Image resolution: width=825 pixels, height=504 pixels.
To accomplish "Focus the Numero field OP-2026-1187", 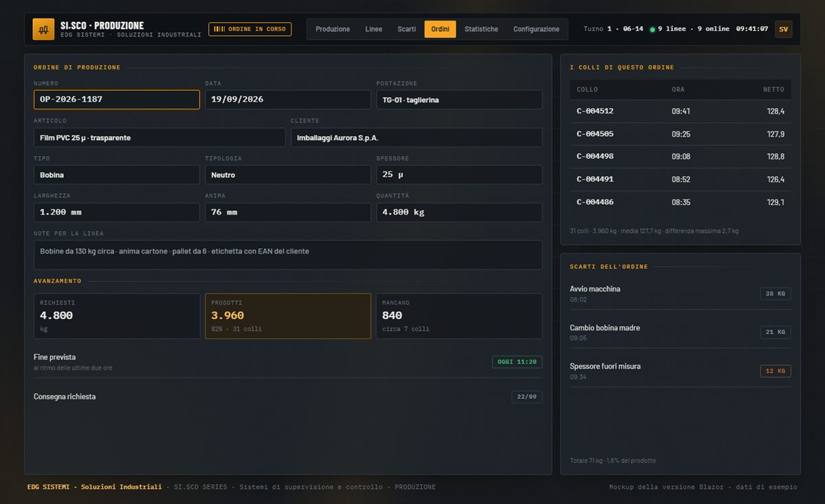I will click(x=117, y=100).
